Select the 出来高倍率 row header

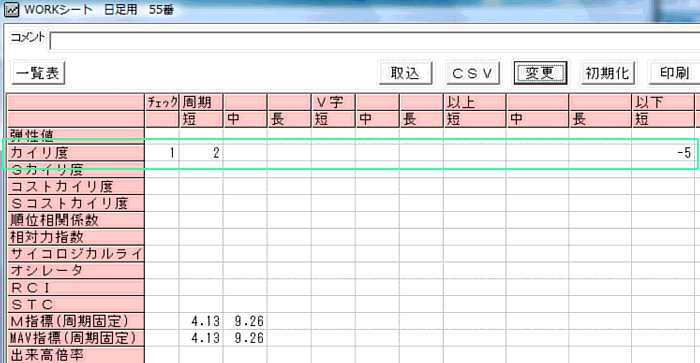pyautogui.click(x=76, y=355)
